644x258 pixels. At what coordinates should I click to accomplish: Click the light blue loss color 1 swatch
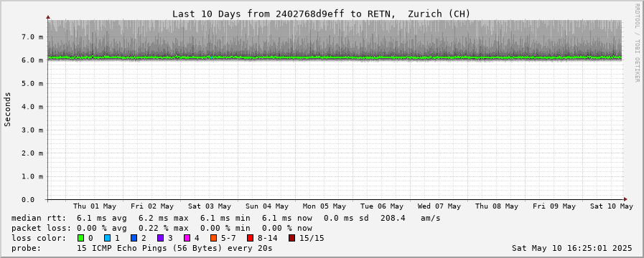(x=107, y=238)
